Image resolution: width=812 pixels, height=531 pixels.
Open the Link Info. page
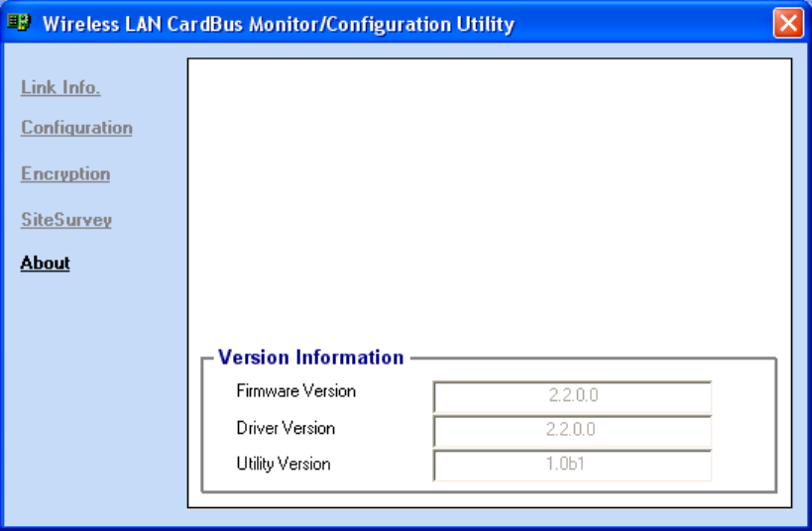point(60,87)
